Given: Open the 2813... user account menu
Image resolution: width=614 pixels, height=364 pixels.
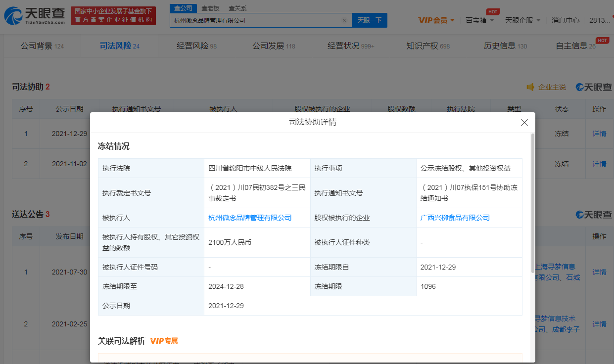Looking at the screenshot, I should [x=600, y=20].
